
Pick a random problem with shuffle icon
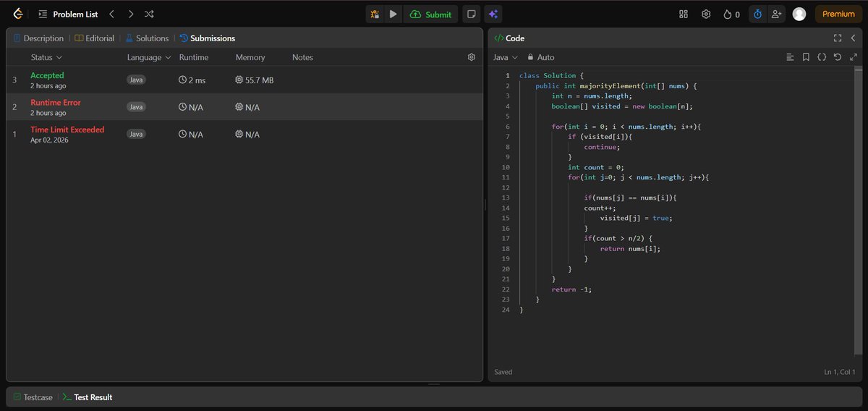[x=149, y=14]
